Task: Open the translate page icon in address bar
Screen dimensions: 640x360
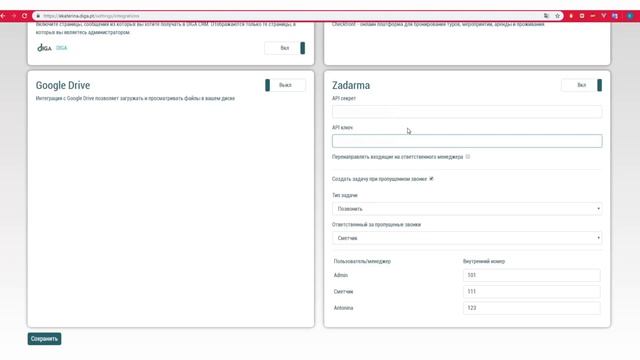Action: point(546,16)
